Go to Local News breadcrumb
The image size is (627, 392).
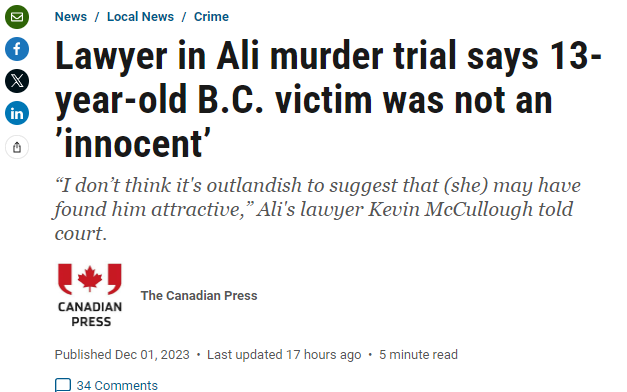(x=140, y=17)
